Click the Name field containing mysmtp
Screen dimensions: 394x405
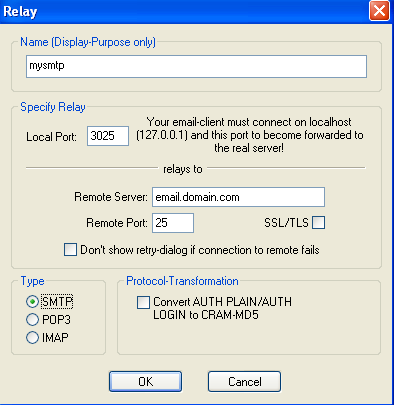tap(196, 66)
